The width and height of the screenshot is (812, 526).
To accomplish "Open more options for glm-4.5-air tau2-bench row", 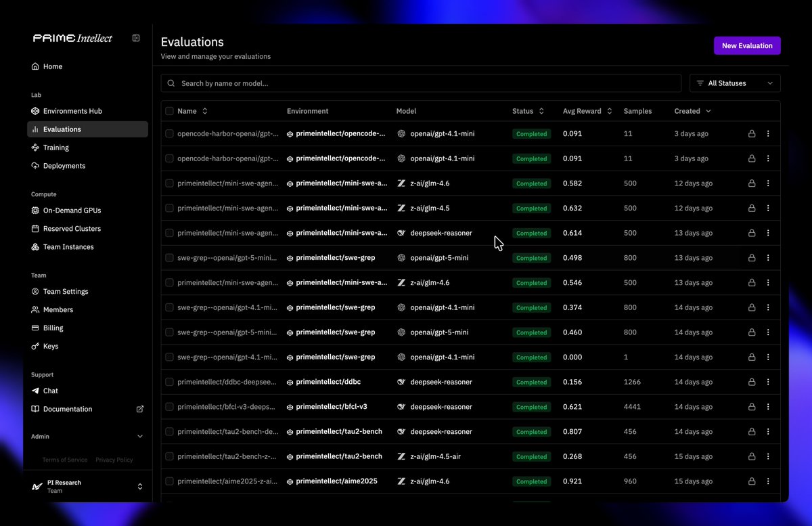I will (x=768, y=456).
